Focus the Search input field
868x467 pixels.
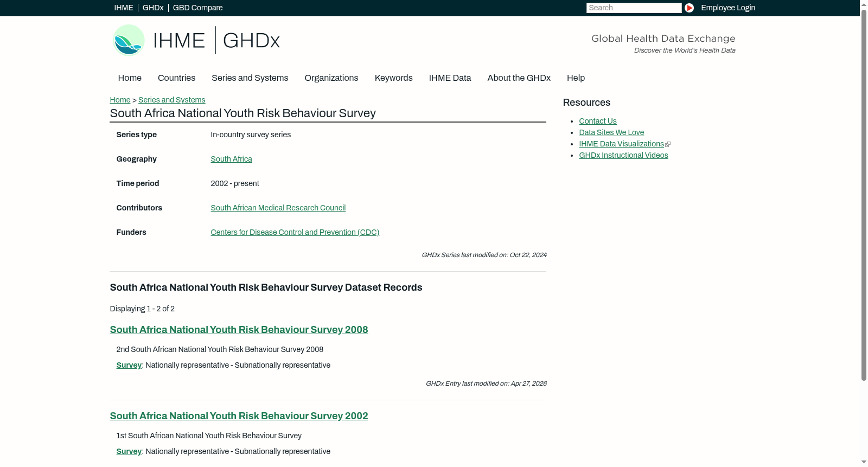pyautogui.click(x=634, y=8)
